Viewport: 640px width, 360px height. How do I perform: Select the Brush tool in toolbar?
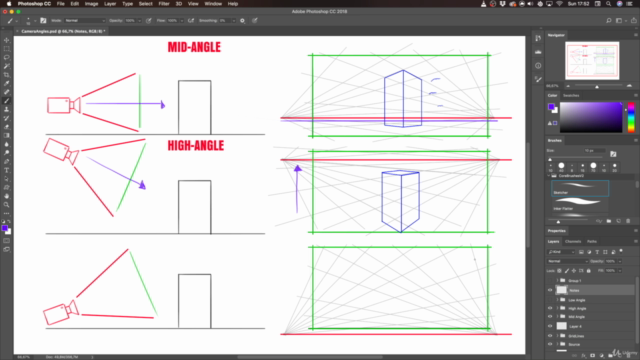click(7, 101)
